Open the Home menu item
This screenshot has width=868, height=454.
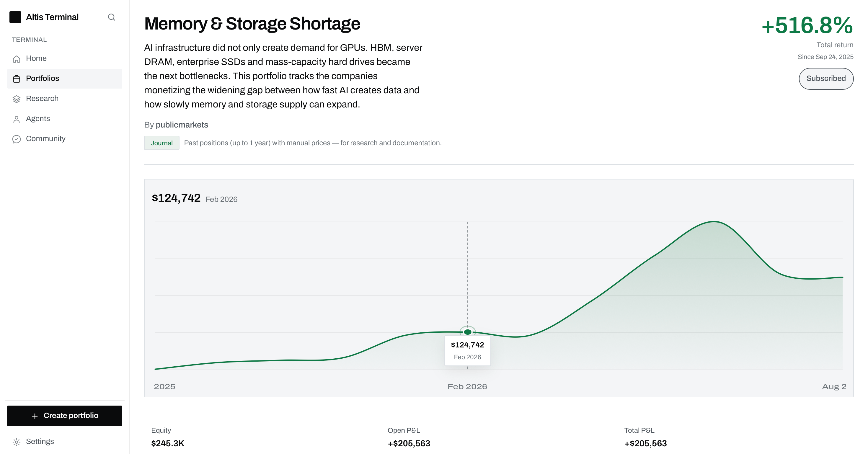pyautogui.click(x=65, y=58)
